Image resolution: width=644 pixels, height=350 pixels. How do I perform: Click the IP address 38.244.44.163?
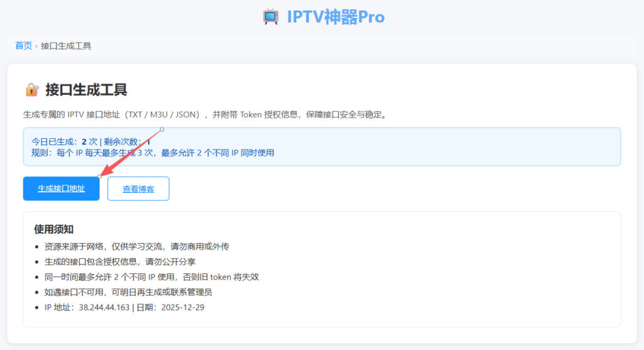coord(104,307)
